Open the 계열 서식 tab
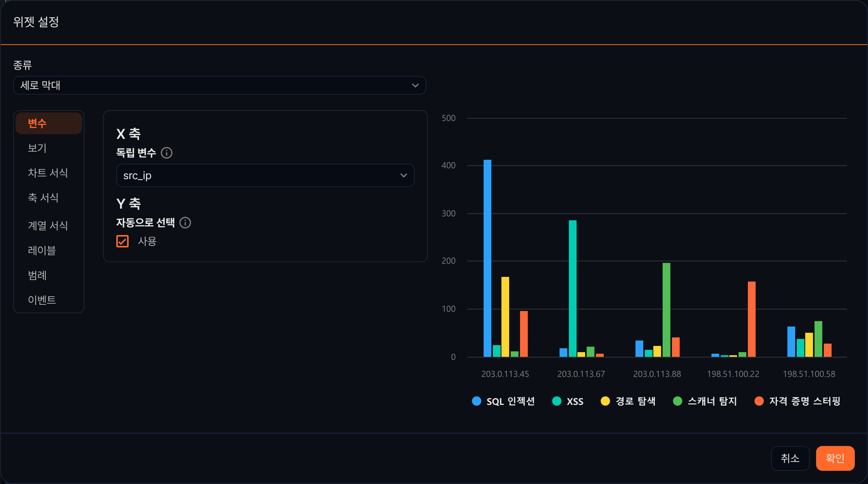This screenshot has width=868, height=484. [x=49, y=226]
